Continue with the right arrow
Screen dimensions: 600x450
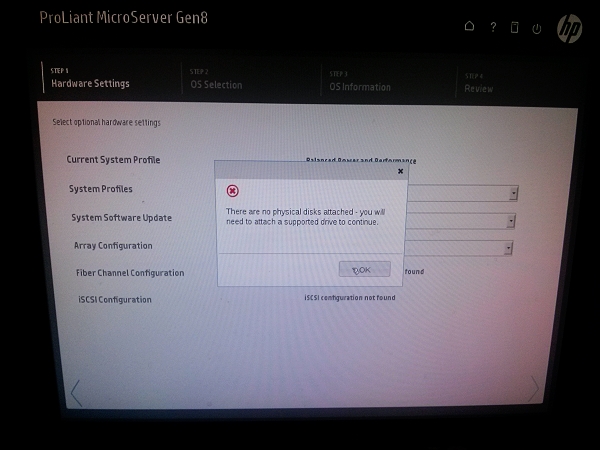pyautogui.click(x=533, y=388)
